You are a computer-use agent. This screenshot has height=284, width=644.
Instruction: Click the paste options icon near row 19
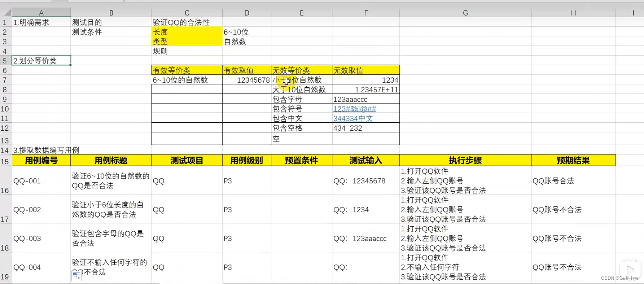point(76,276)
